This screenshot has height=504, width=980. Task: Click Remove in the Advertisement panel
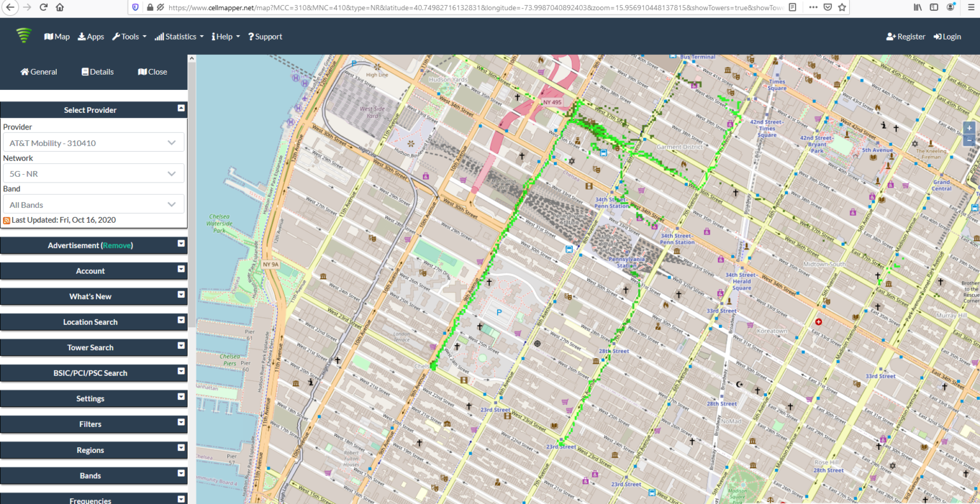pyautogui.click(x=117, y=245)
